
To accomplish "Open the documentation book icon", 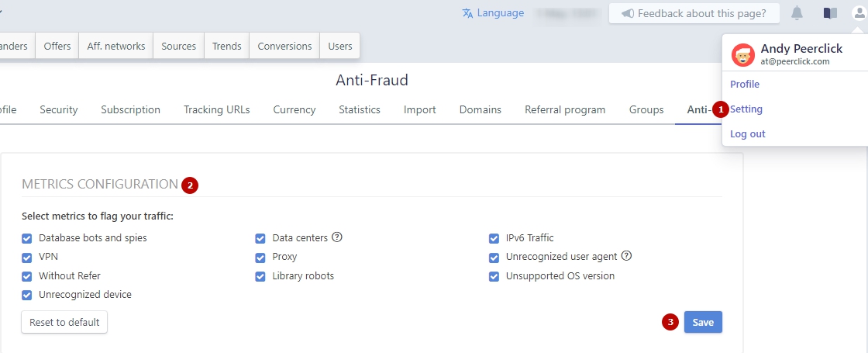I will tap(830, 13).
